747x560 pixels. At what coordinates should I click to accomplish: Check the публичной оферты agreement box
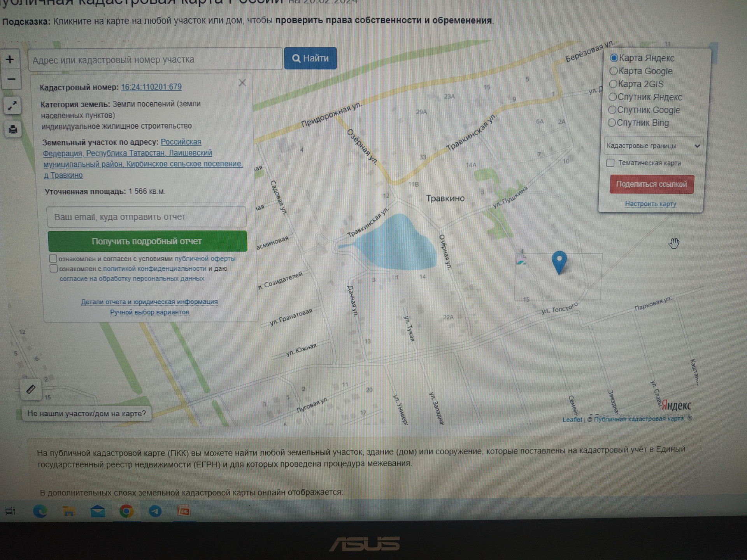click(x=53, y=259)
